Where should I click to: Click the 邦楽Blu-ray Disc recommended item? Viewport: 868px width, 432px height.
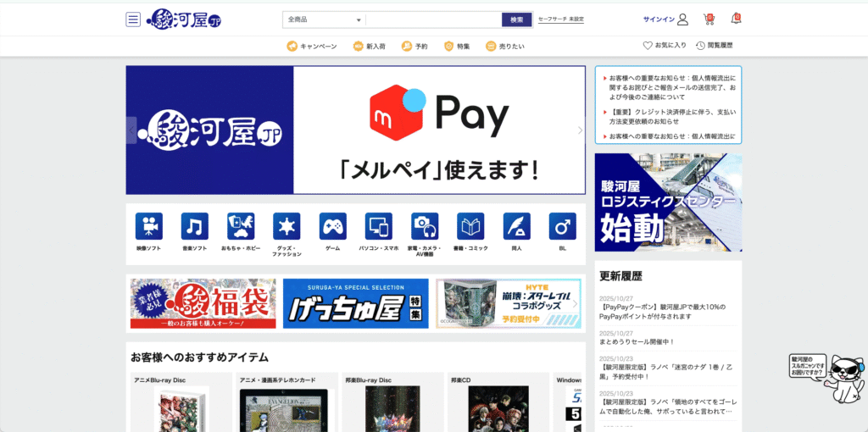coord(393,402)
